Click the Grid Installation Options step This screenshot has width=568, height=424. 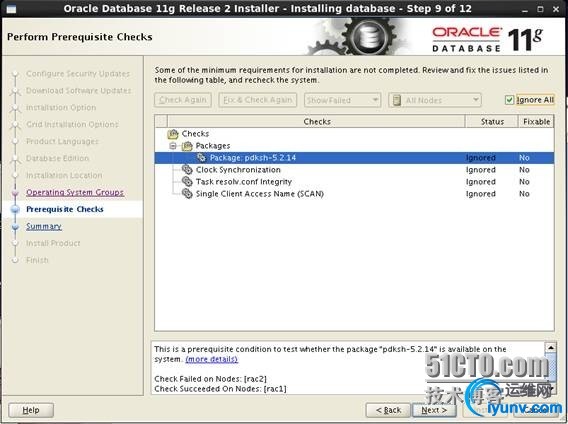click(x=72, y=124)
